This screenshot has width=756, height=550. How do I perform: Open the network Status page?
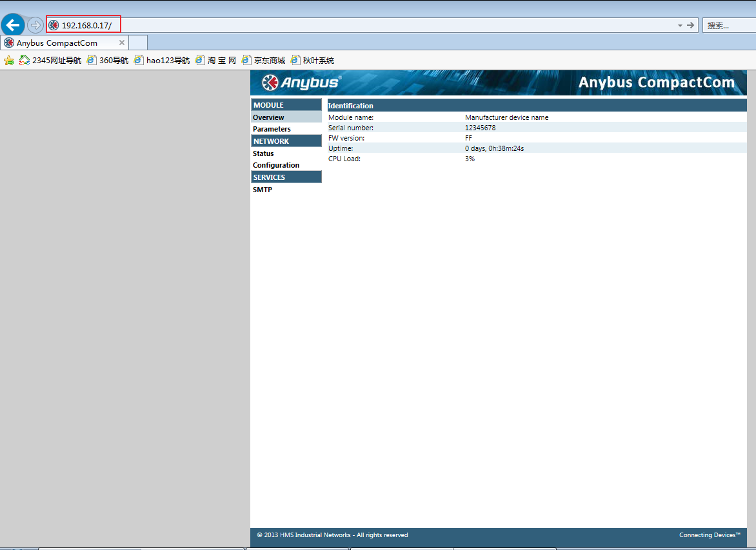tap(263, 153)
